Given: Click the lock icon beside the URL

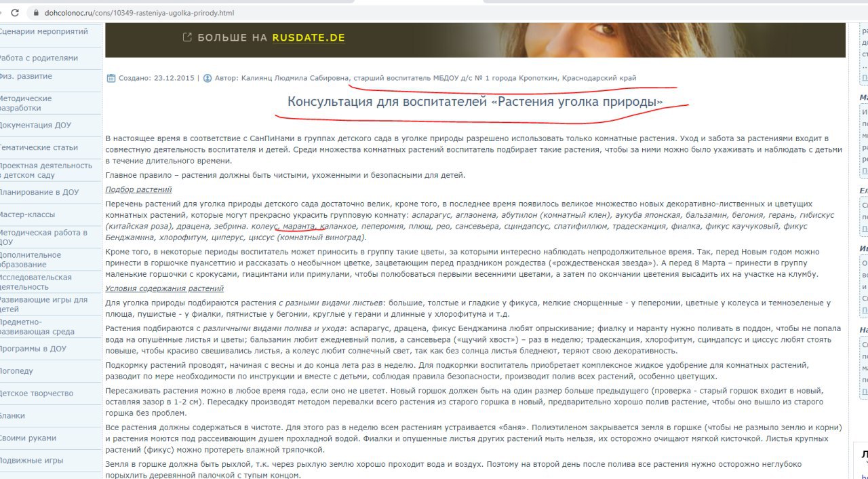Looking at the screenshot, I should click(35, 13).
